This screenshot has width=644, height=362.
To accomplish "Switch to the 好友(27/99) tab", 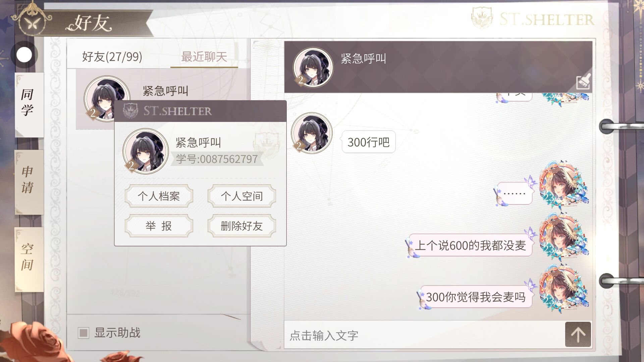I will click(112, 57).
